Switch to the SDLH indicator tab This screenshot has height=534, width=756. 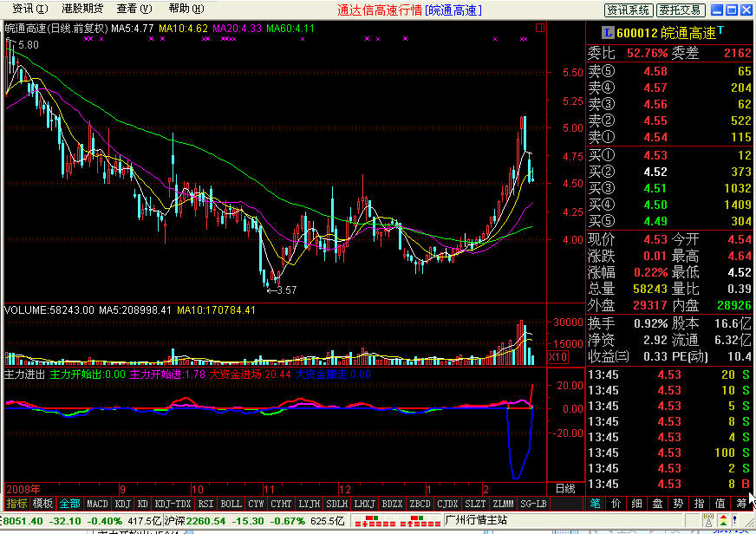click(x=336, y=504)
